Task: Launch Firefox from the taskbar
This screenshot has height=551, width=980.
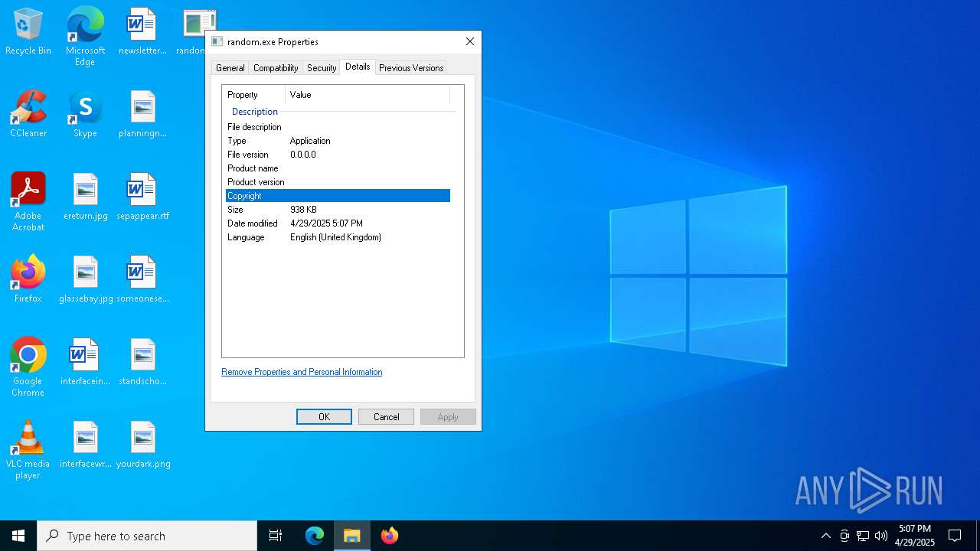Action: (390, 536)
